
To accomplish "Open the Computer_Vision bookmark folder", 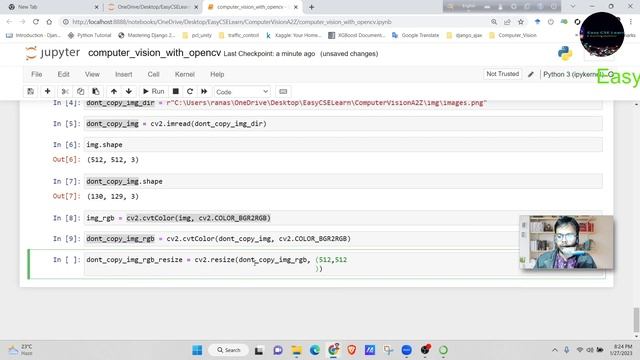I will tap(513, 36).
